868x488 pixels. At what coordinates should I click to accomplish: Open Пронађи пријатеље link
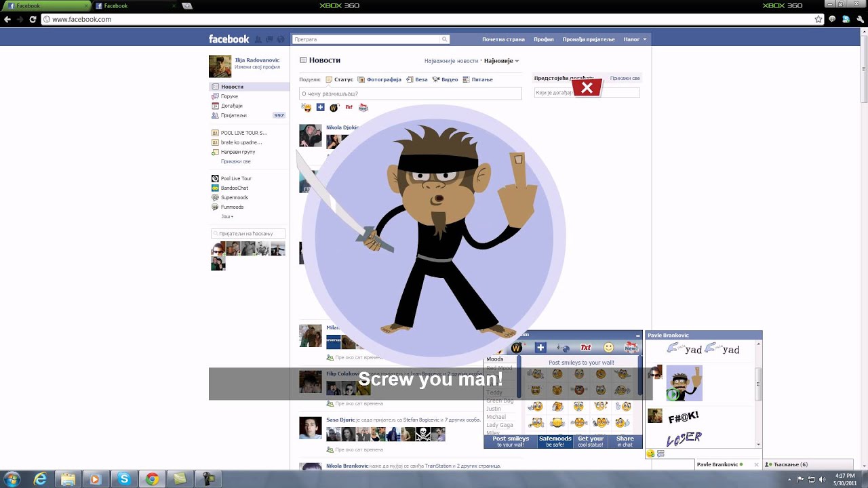tap(589, 39)
